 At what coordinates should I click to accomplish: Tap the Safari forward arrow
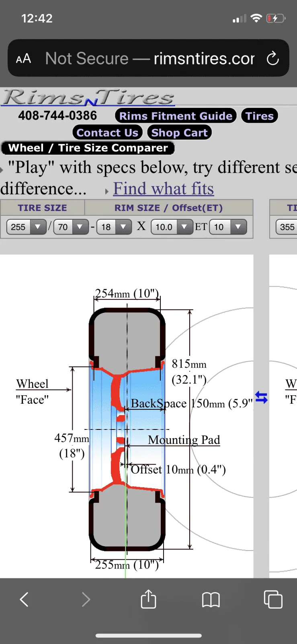(86, 599)
